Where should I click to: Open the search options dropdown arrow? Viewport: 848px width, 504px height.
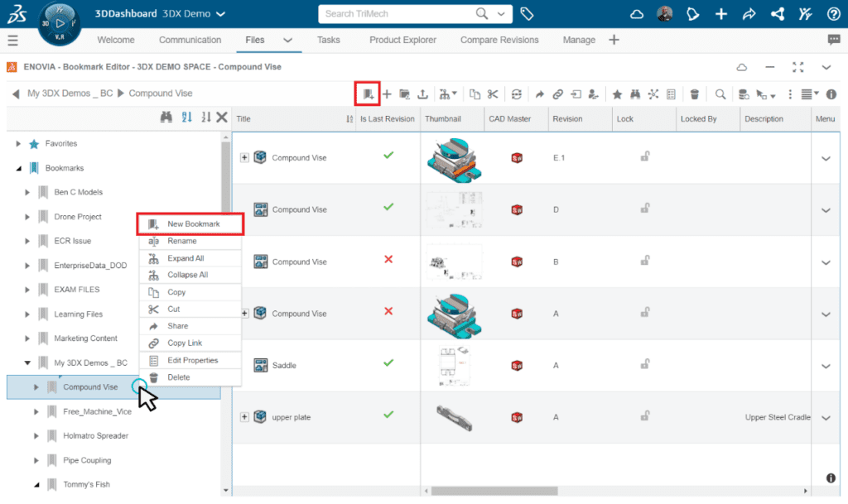501,14
